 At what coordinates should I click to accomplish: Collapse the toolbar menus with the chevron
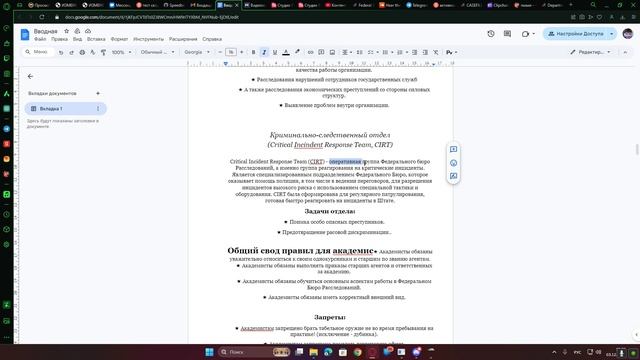625,52
